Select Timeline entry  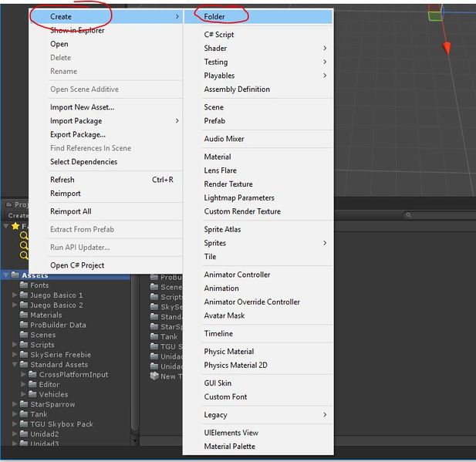[218, 333]
